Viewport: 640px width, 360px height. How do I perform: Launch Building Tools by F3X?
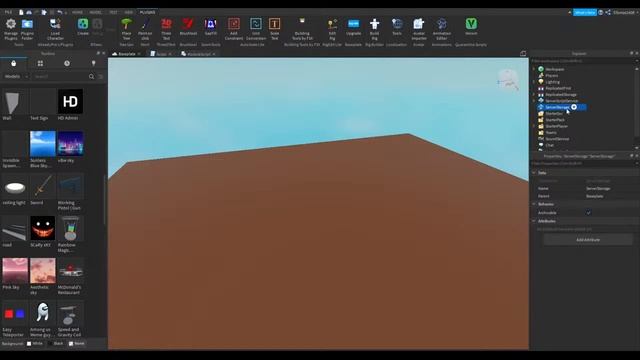tap(302, 29)
